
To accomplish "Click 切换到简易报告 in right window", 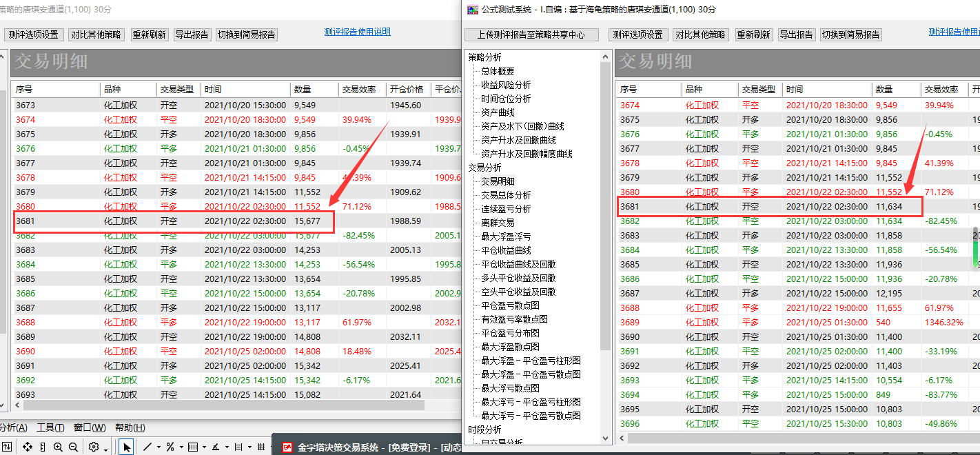I will click(x=851, y=34).
